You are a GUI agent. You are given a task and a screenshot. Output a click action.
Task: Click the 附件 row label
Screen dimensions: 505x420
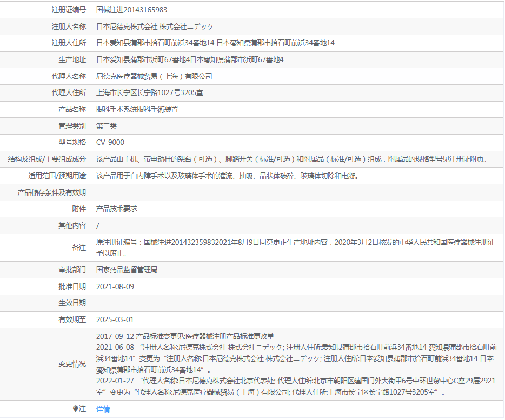[x=79, y=209]
